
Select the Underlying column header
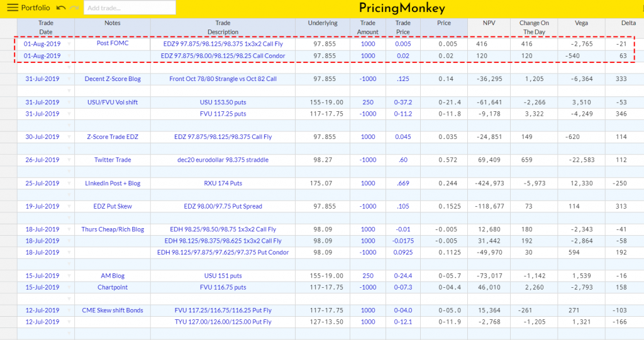[323, 28]
